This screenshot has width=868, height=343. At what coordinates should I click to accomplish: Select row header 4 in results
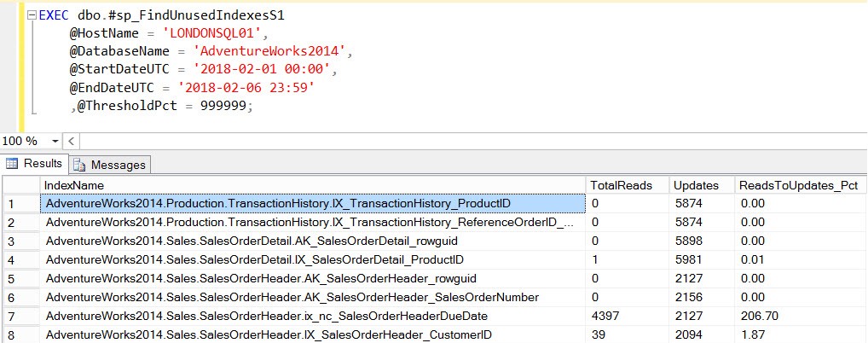[21, 260]
